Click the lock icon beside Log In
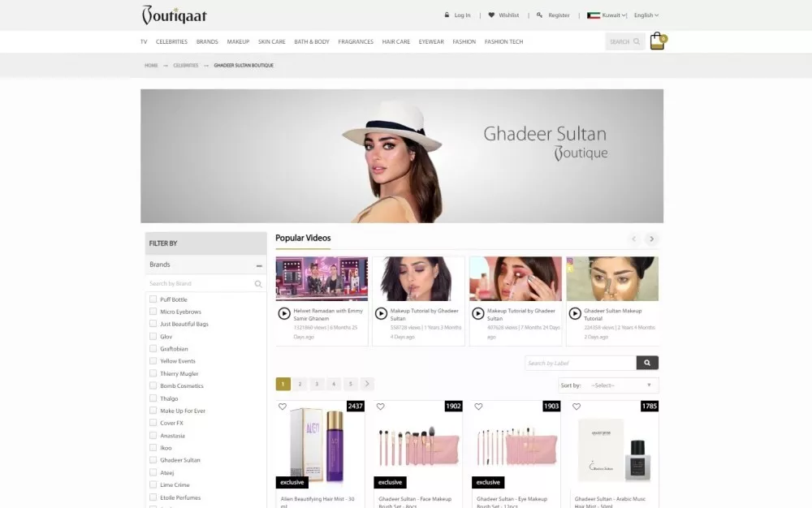Image resolution: width=812 pixels, height=508 pixels. (x=447, y=15)
